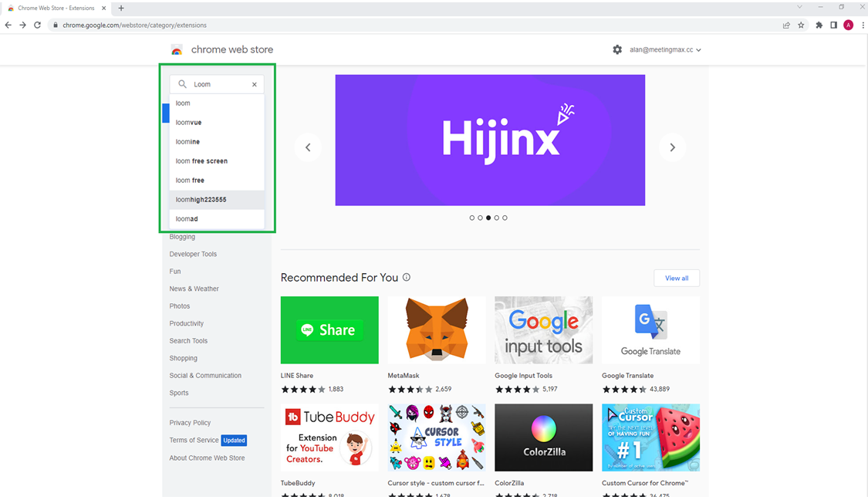This screenshot has height=500, width=868.
Task: Click the padlock site info icon
Action: pos(56,25)
